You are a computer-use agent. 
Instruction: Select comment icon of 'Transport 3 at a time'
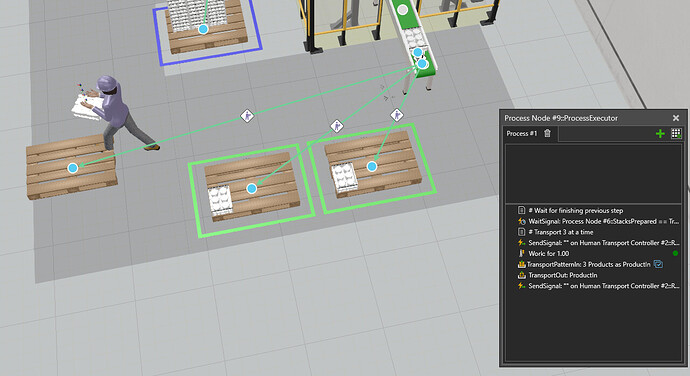point(521,232)
